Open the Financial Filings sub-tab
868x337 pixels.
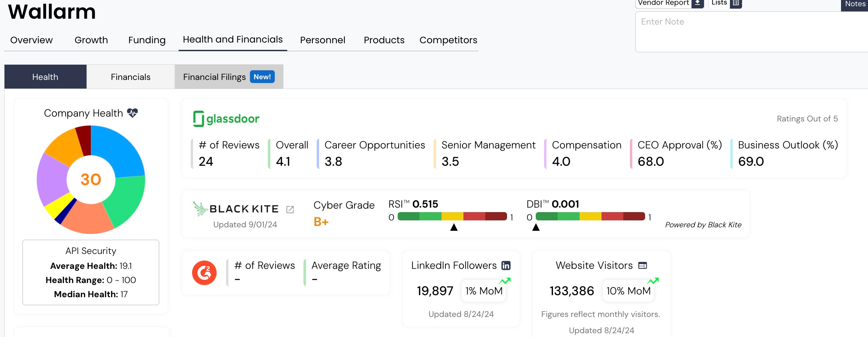tap(229, 77)
